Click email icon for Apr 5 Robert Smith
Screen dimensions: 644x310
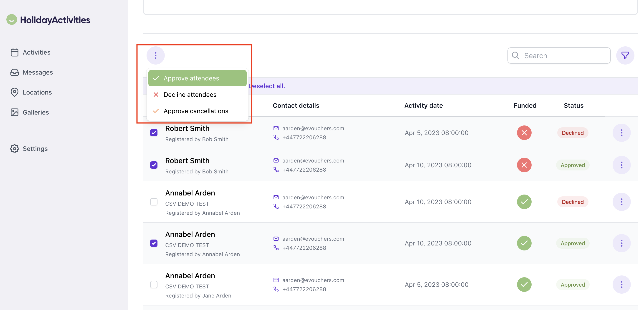276,128
